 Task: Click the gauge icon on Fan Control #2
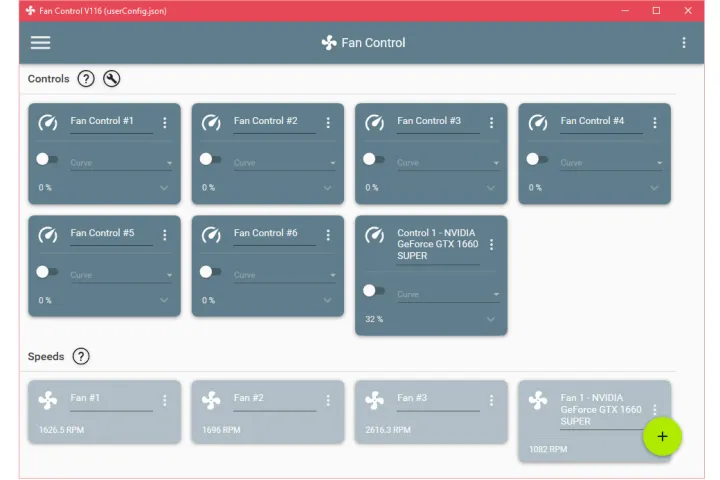211,123
